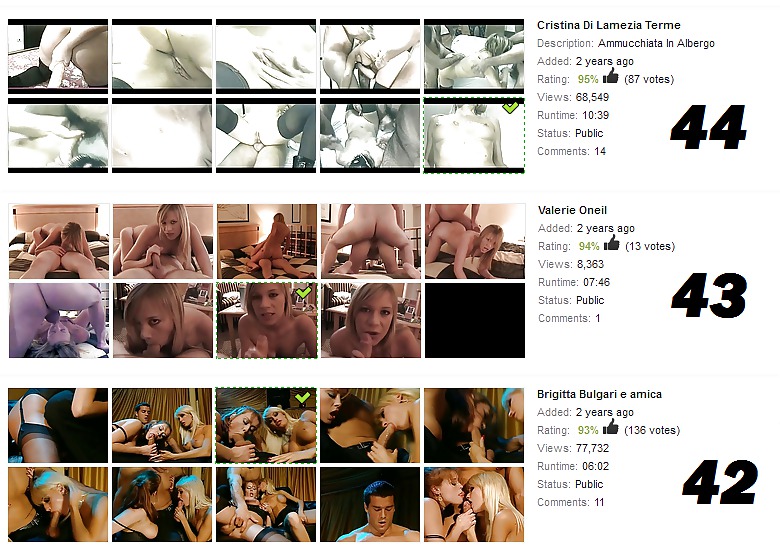This screenshot has height=553, width=780.
Task: Open the Brigitta Bulgari e amica title
Action: (x=599, y=394)
